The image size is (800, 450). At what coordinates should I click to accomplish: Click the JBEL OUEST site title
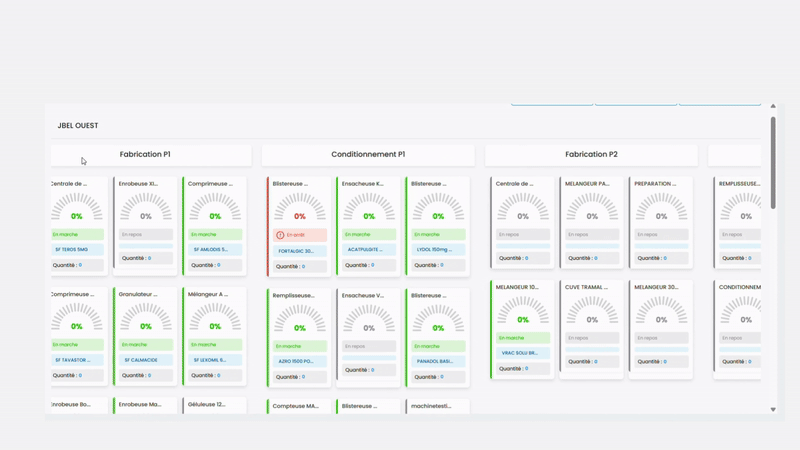point(78,126)
